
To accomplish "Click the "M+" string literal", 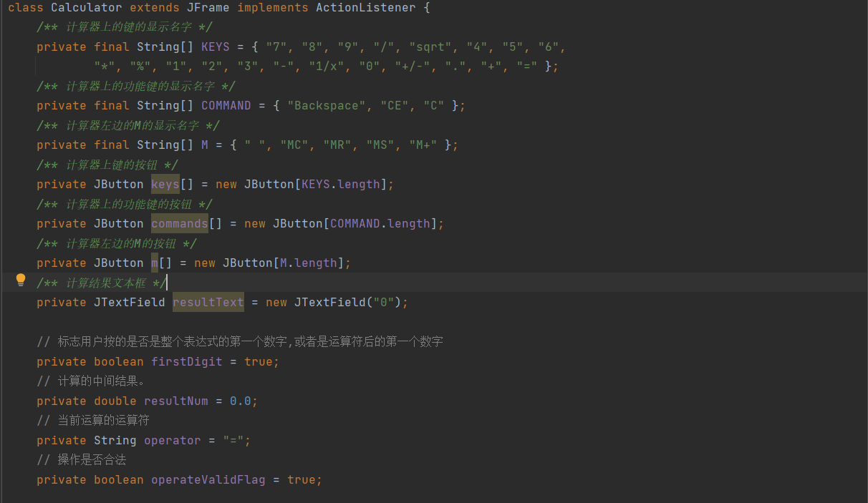I will coord(423,145).
